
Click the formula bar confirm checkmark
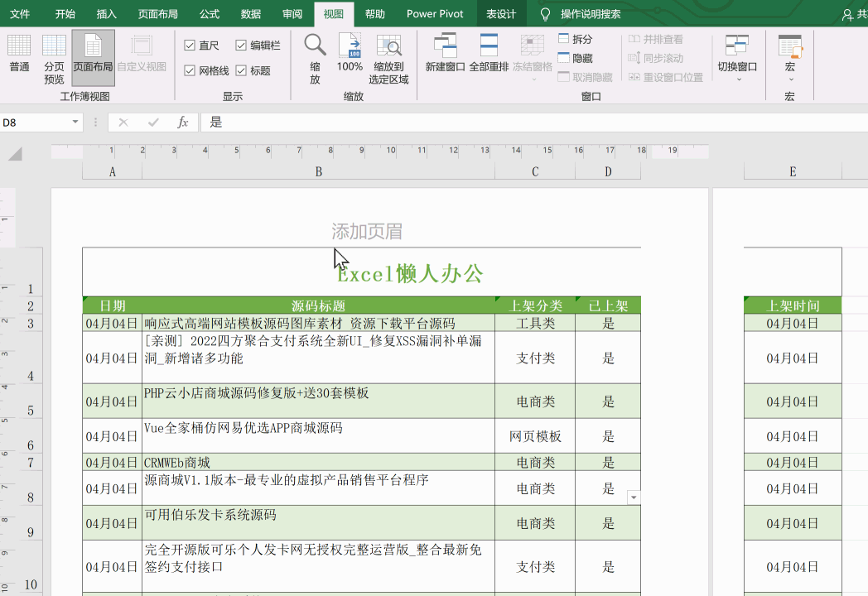click(153, 123)
